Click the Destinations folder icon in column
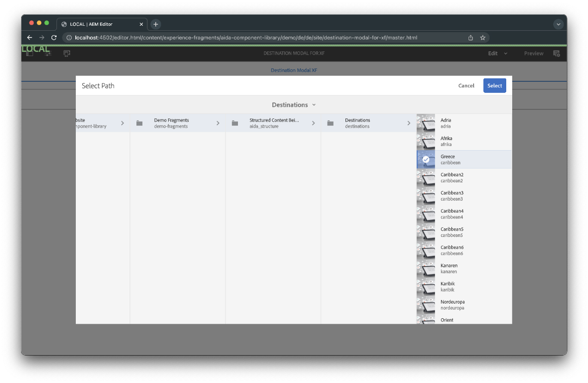Screen dimensions: 588x383 tap(330, 123)
